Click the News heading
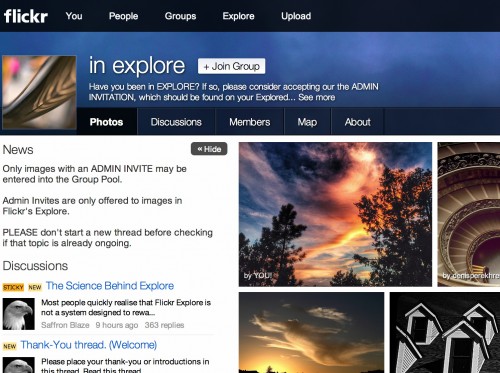The height and width of the screenshot is (373, 500). point(18,150)
